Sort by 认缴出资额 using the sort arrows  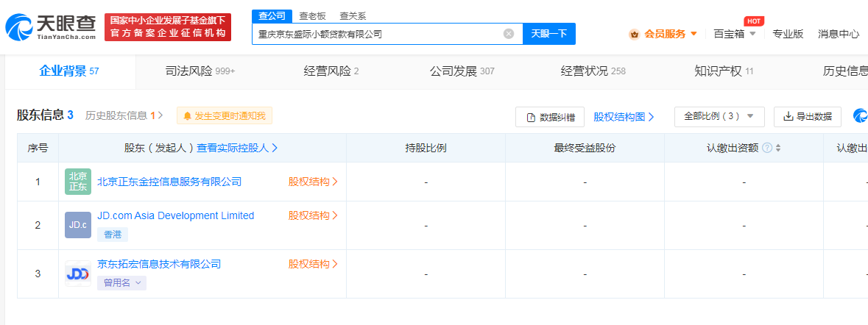(778, 148)
